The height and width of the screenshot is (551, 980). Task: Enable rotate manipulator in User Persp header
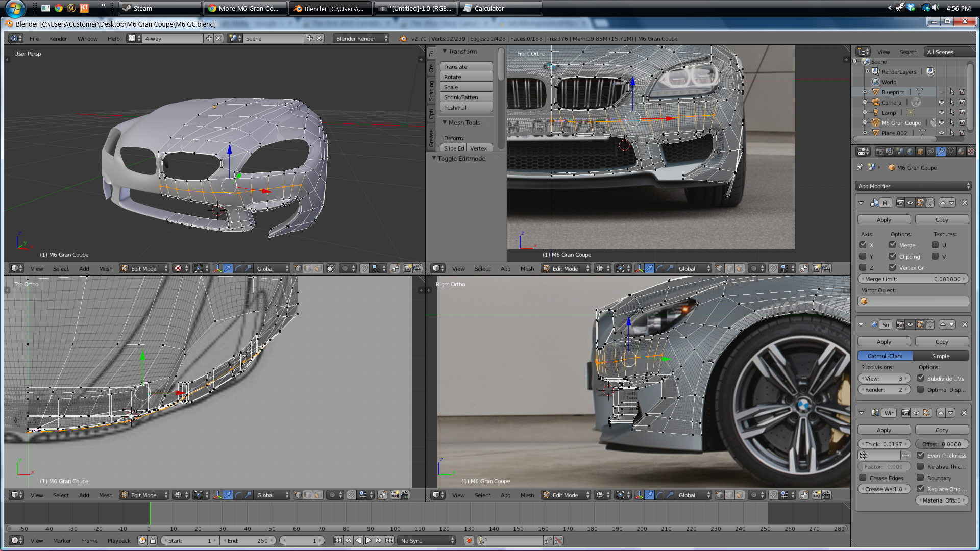pyautogui.click(x=238, y=268)
